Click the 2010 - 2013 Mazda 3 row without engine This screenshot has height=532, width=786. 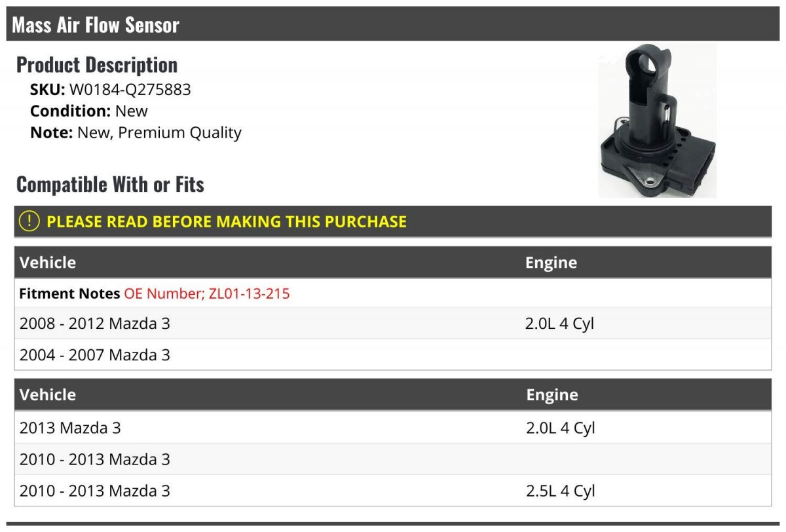tap(393, 459)
